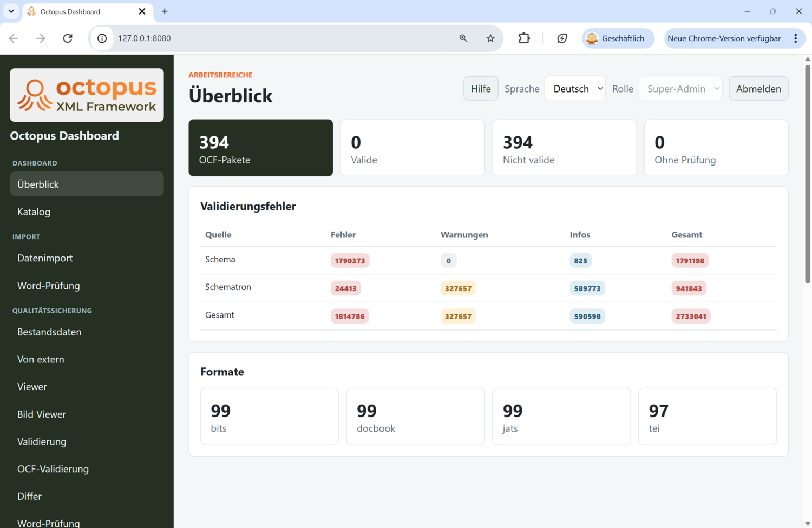Open tab search chevron at top left
This screenshot has width=812, height=528.
11,11
